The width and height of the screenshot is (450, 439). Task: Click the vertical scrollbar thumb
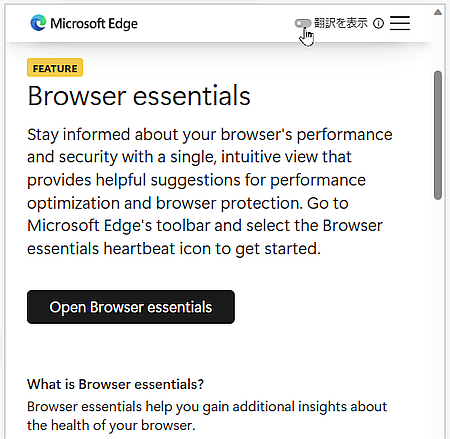[x=438, y=135]
